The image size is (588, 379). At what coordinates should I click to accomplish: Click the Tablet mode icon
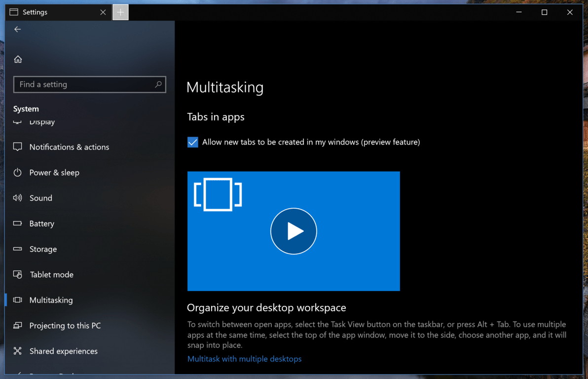(18, 274)
